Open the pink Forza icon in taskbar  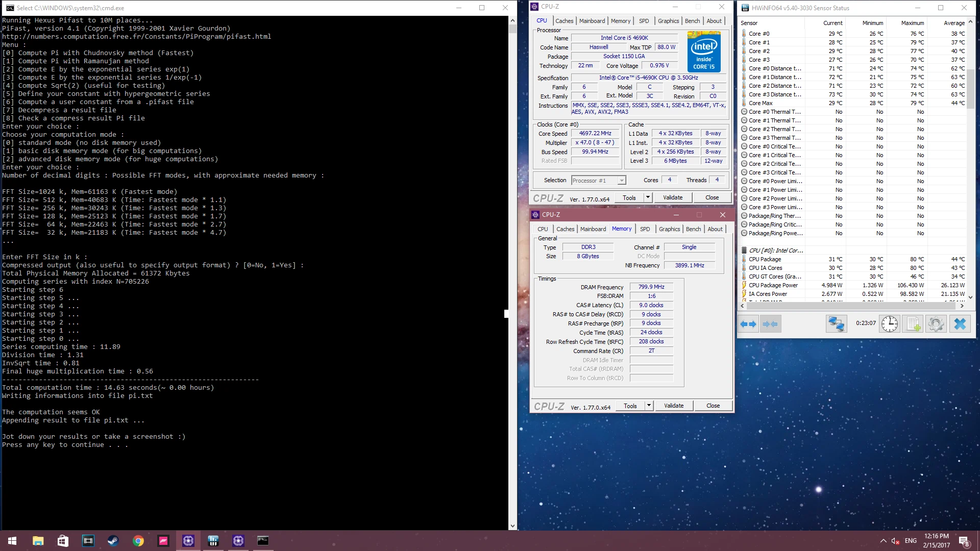163,541
